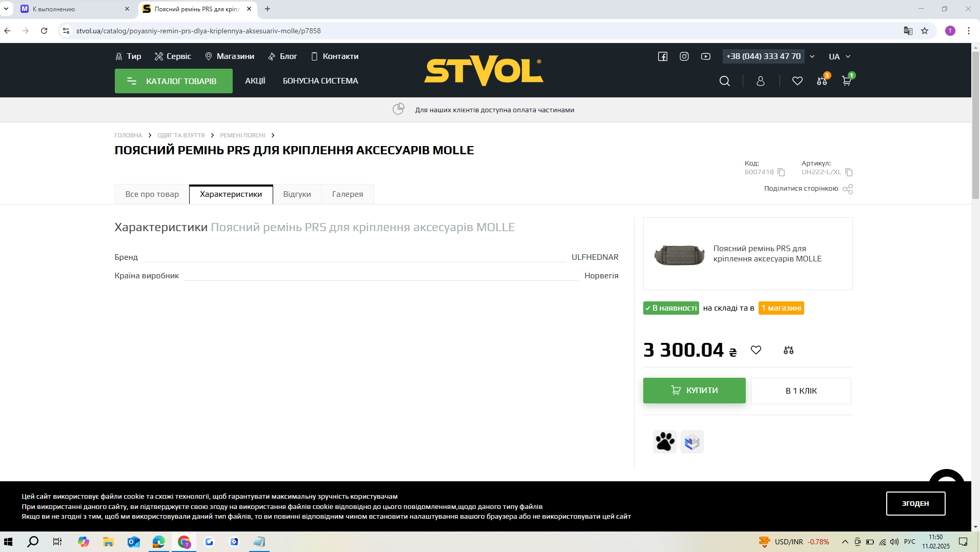Open the Одяг та взуття breadcrumb
The image size is (980, 552).
point(181,135)
